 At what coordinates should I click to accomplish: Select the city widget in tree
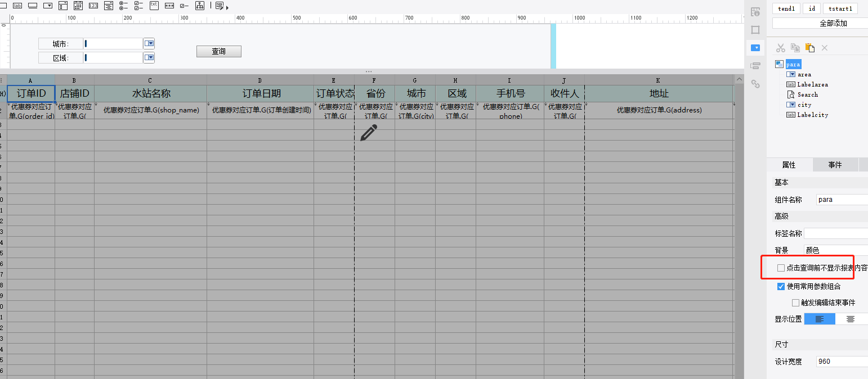pyautogui.click(x=804, y=105)
